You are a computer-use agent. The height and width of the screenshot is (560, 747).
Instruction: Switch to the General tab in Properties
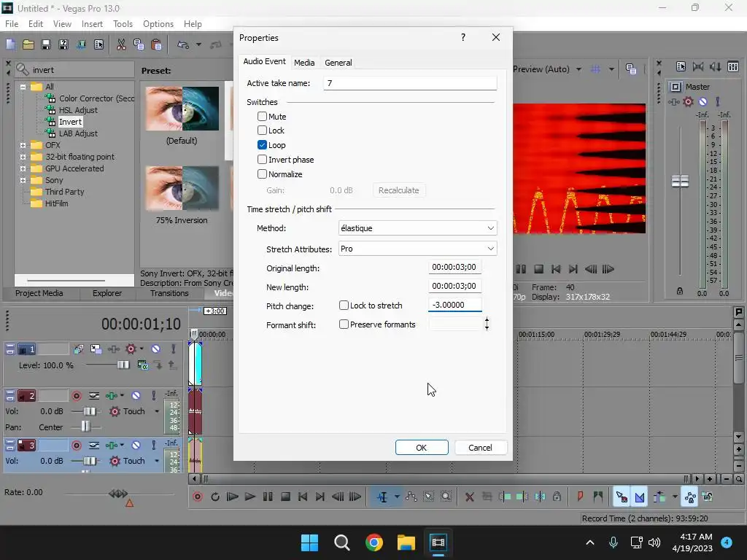click(338, 63)
